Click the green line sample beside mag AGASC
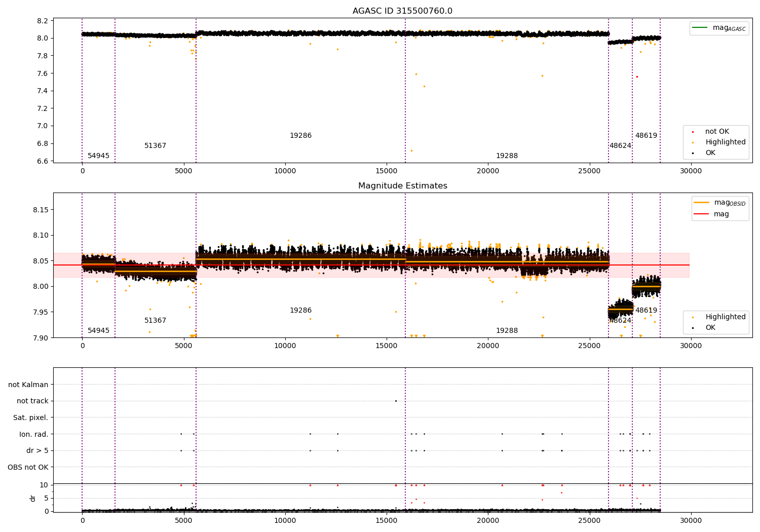The image size is (760, 532). pos(701,28)
